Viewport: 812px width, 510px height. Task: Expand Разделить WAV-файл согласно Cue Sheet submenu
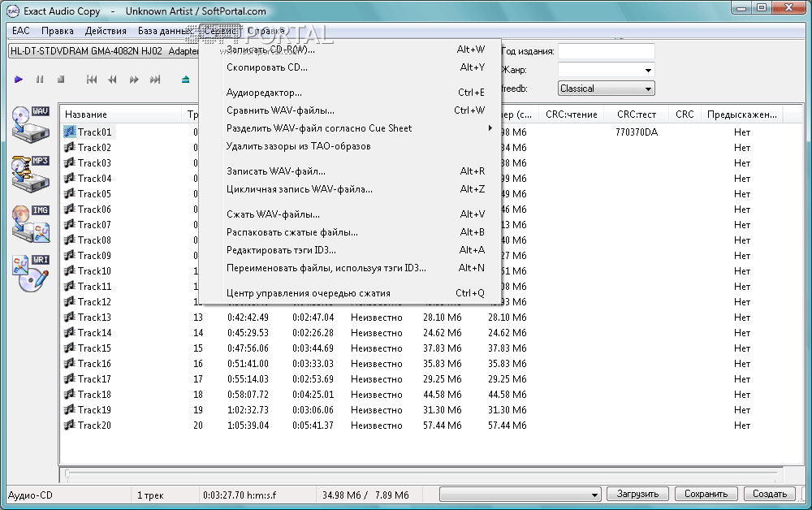pyautogui.click(x=350, y=127)
